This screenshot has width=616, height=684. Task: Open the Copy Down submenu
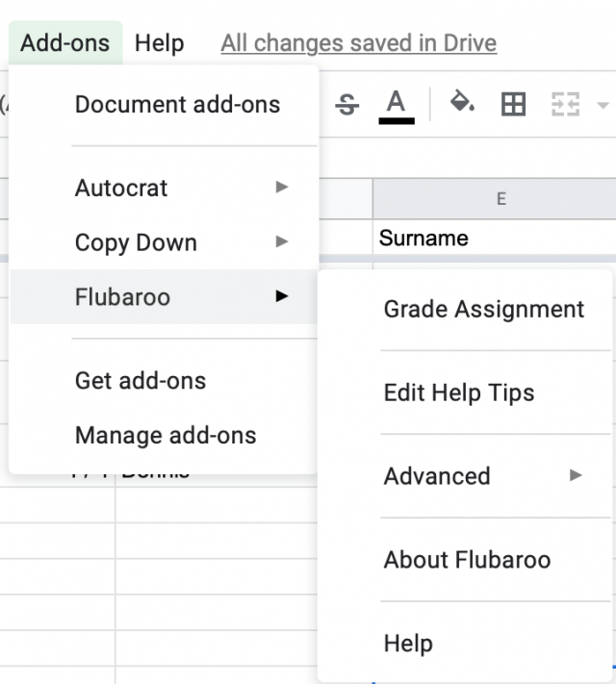(x=164, y=242)
